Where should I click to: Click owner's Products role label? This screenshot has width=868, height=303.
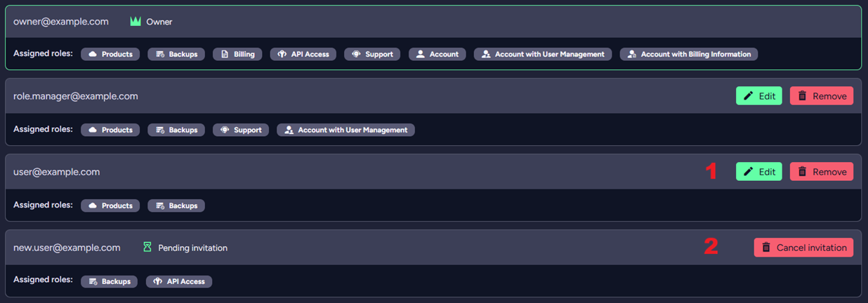tap(117, 54)
